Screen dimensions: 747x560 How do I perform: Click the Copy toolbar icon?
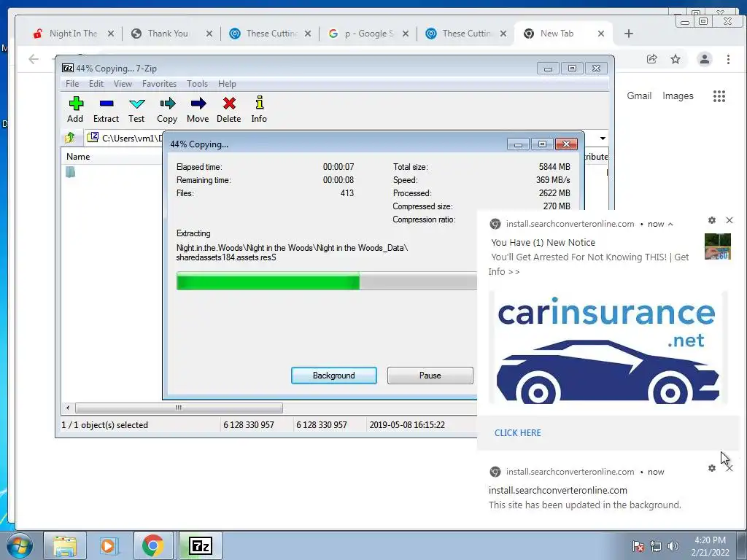[167, 109]
